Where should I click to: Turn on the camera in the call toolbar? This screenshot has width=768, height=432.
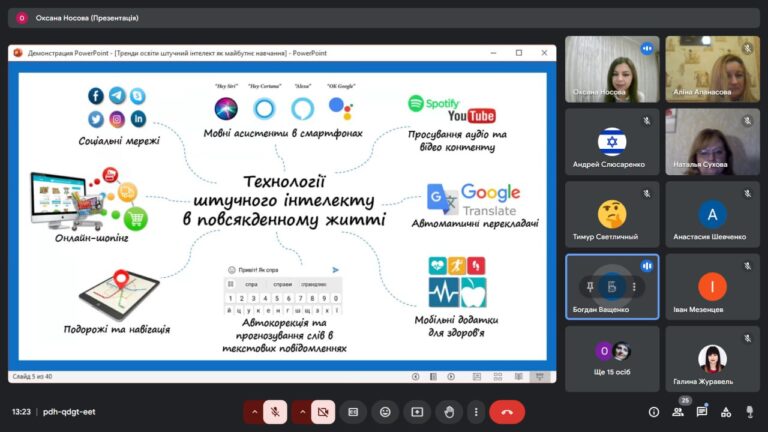pyautogui.click(x=323, y=412)
